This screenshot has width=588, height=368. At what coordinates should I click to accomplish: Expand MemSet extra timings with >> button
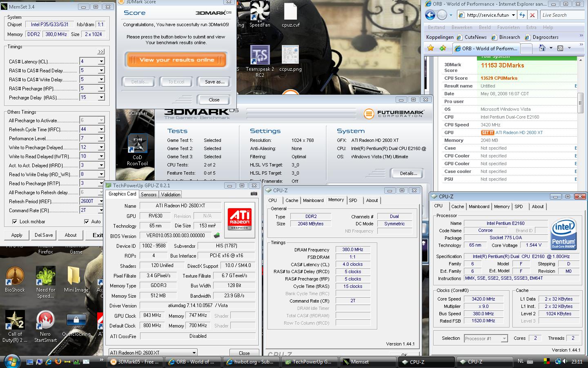click(101, 52)
